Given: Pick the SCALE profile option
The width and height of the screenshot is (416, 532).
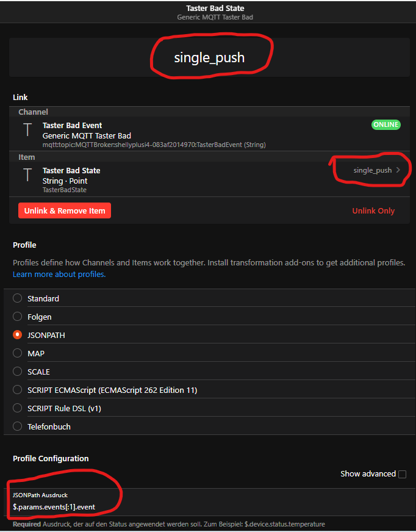Looking at the screenshot, I should 17,372.
